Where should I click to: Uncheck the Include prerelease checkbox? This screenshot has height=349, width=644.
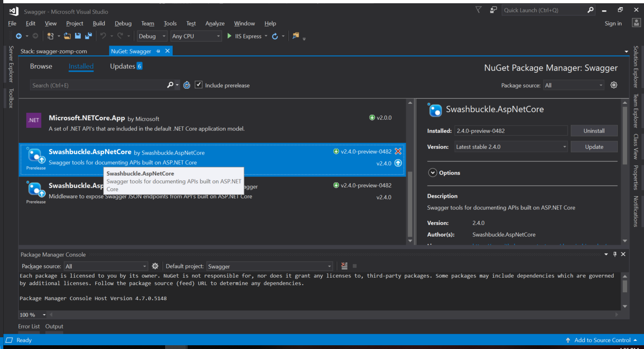click(198, 85)
